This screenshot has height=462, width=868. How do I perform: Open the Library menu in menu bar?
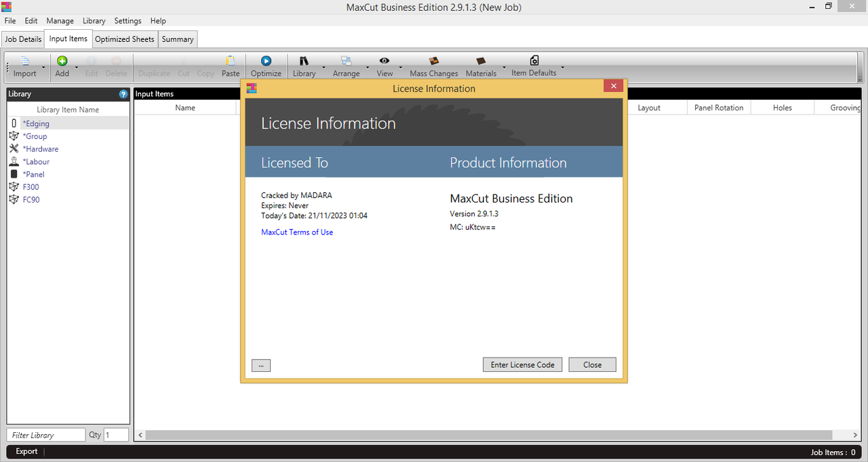tap(94, 21)
